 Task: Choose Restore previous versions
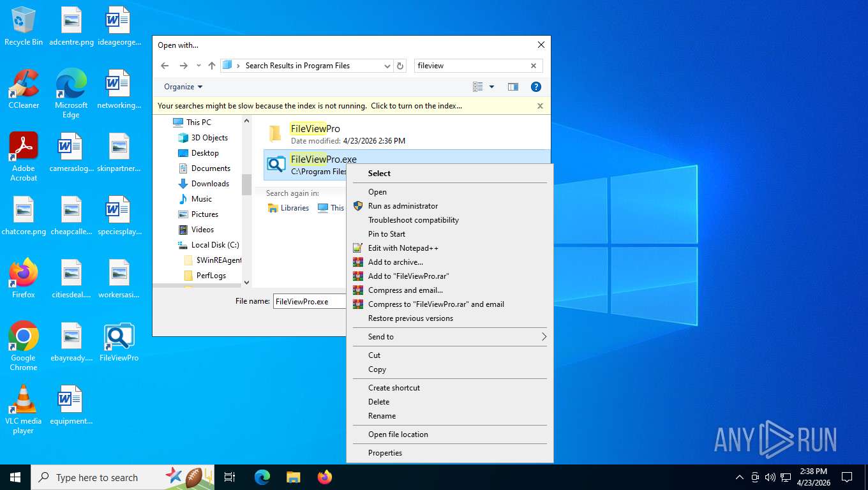coord(450,318)
